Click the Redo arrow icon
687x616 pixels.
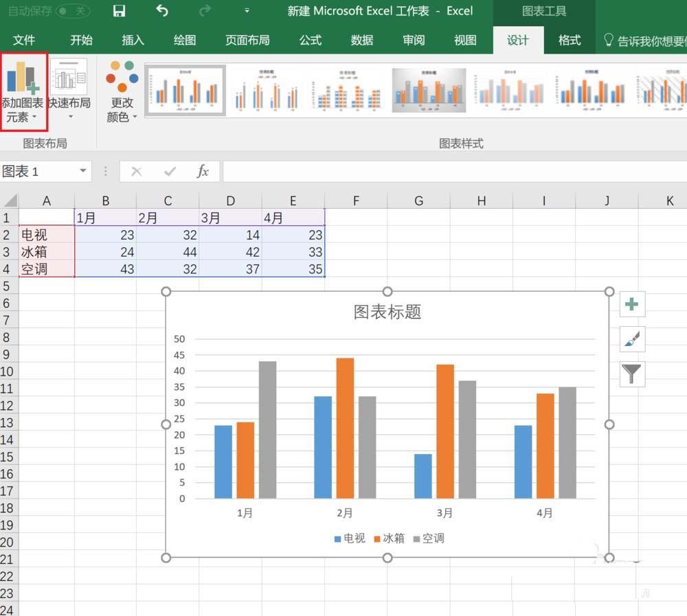204,11
